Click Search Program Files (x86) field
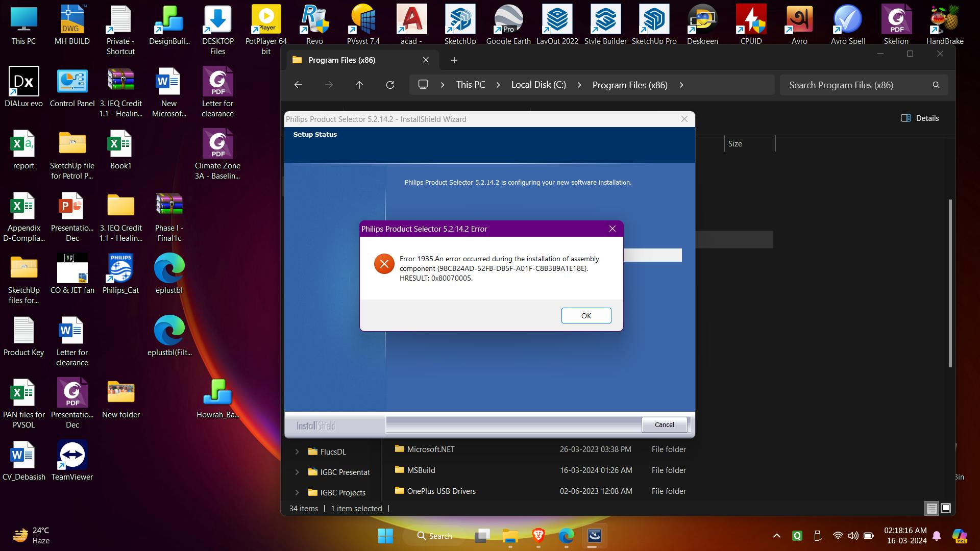Image resolution: width=980 pixels, height=551 pixels. (857, 85)
